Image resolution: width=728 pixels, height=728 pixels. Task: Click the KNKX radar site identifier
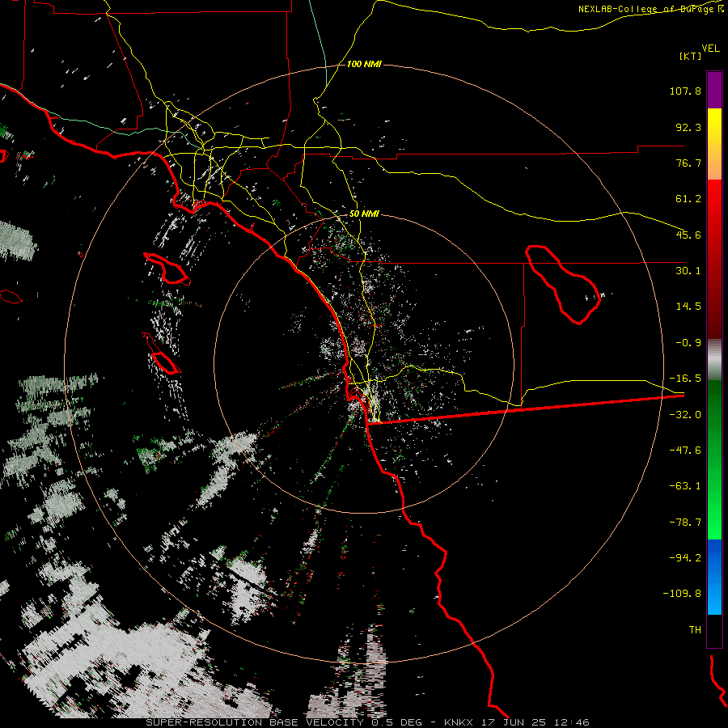(x=459, y=722)
